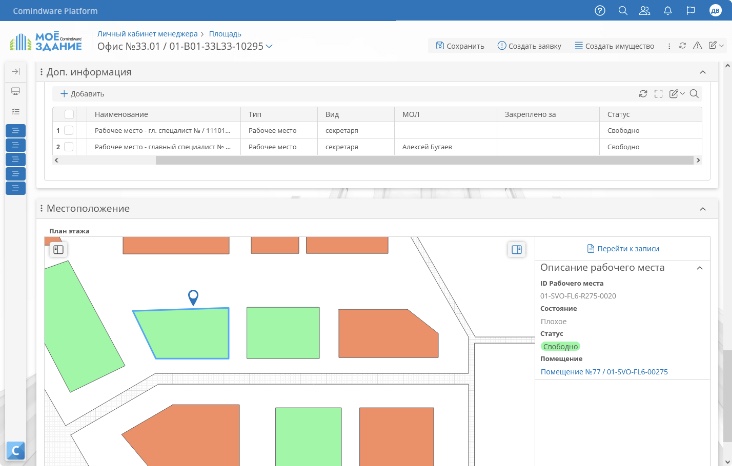Open row 1 Рабочее место гл. специалист
The height and width of the screenshot is (466, 732).
[x=162, y=130]
